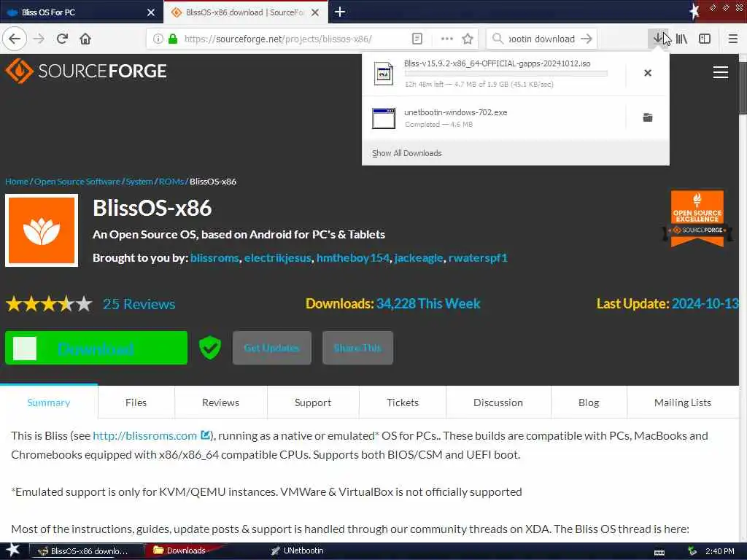Image resolution: width=747 pixels, height=560 pixels.
Task: Bookmark this page with the star
Action: tap(468, 39)
